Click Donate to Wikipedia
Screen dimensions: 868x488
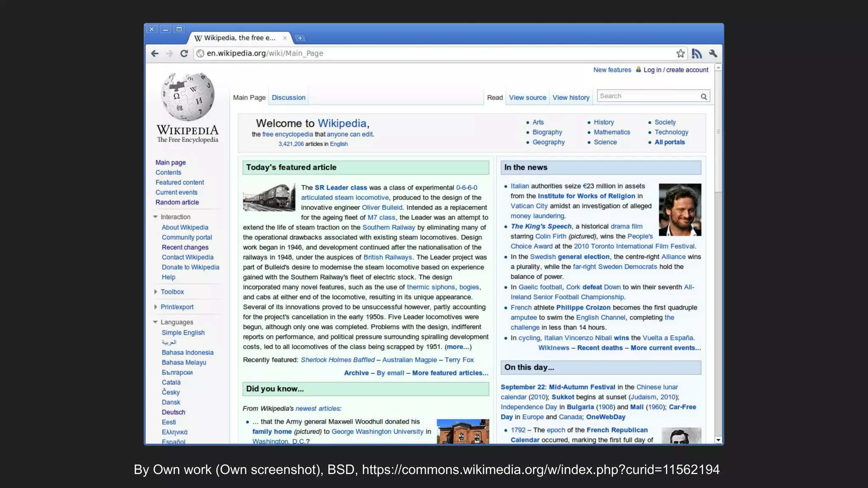point(190,267)
